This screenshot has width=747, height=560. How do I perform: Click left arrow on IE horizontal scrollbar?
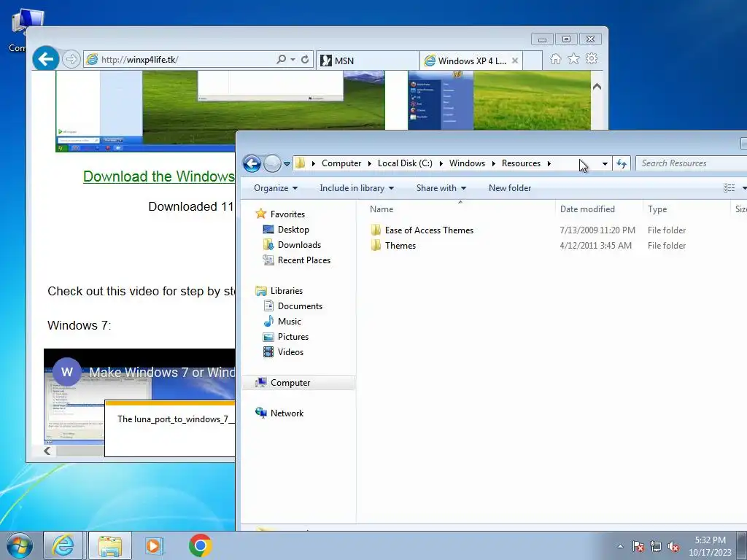coord(47,451)
